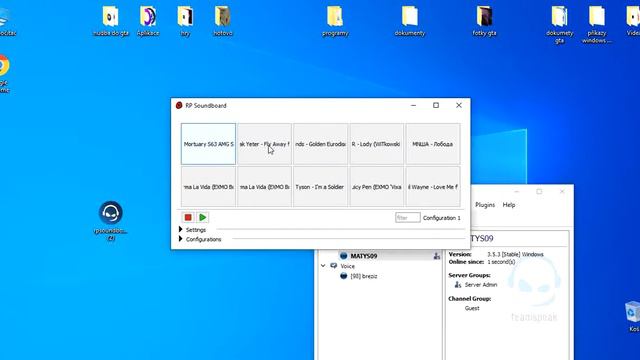Click the blue status icon beside breziz
This screenshot has height=360, width=640.
[x=344, y=276]
